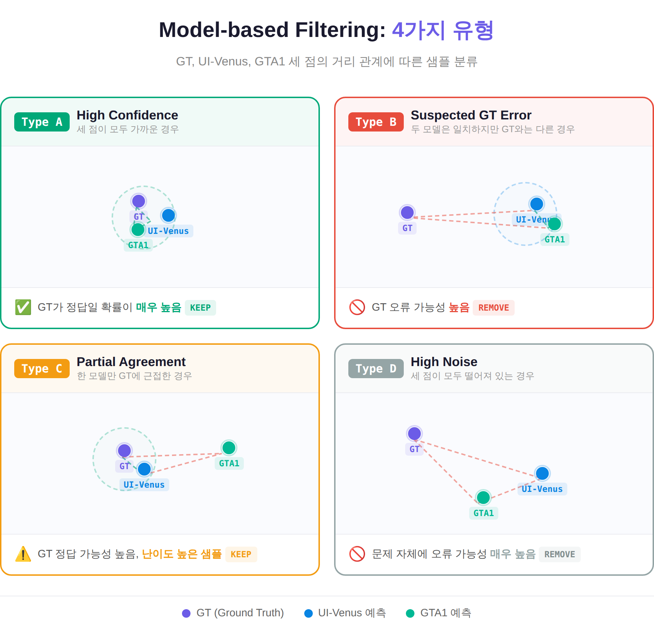Click the gray Type D badge
Screen dimensions: 654x644
tap(376, 369)
